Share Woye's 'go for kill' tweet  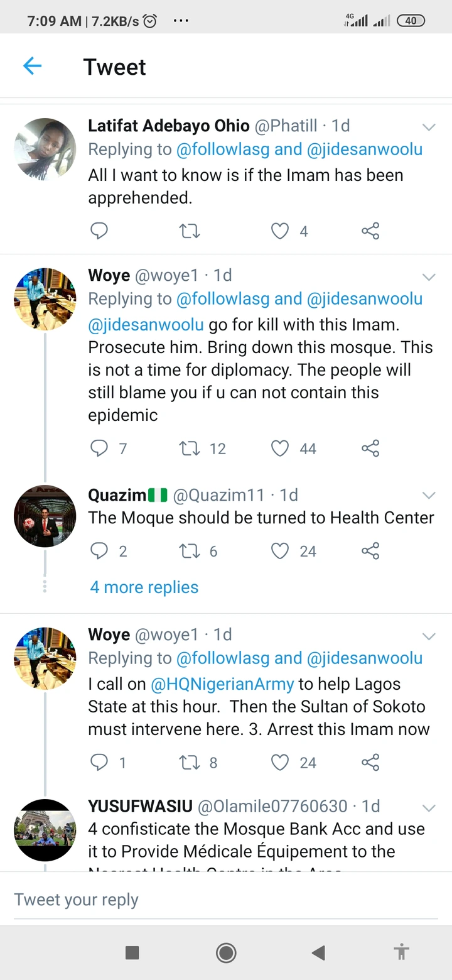[x=370, y=448]
